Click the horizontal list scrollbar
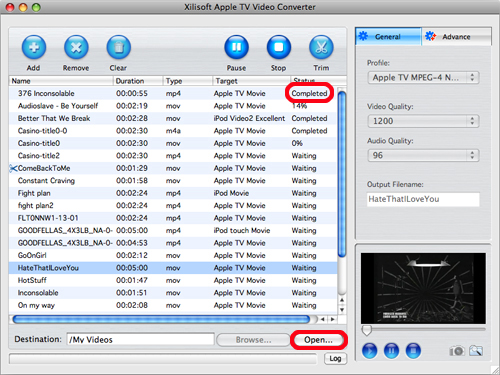The image size is (500, 375). tap(162, 320)
